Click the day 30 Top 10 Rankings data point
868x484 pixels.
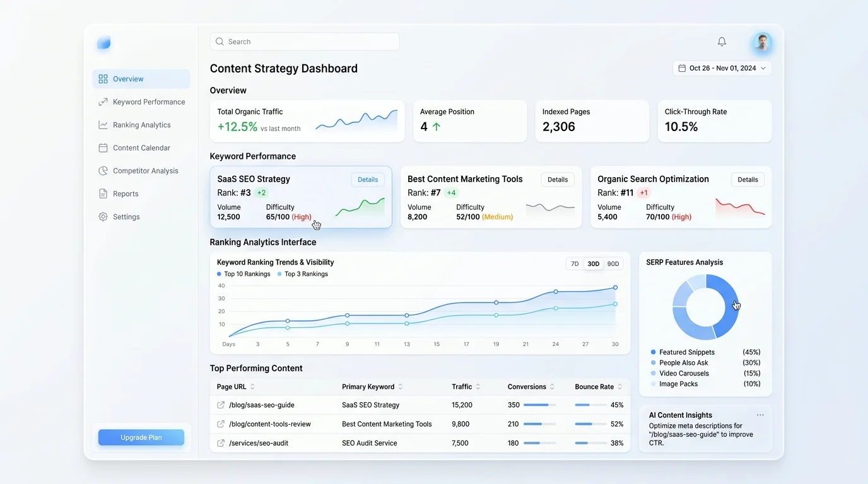coord(615,287)
